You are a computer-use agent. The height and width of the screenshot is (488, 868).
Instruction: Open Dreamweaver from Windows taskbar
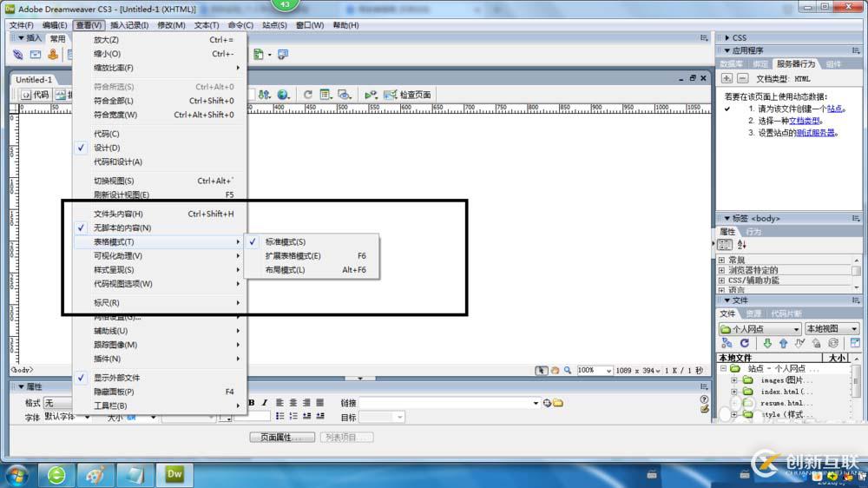[174, 474]
